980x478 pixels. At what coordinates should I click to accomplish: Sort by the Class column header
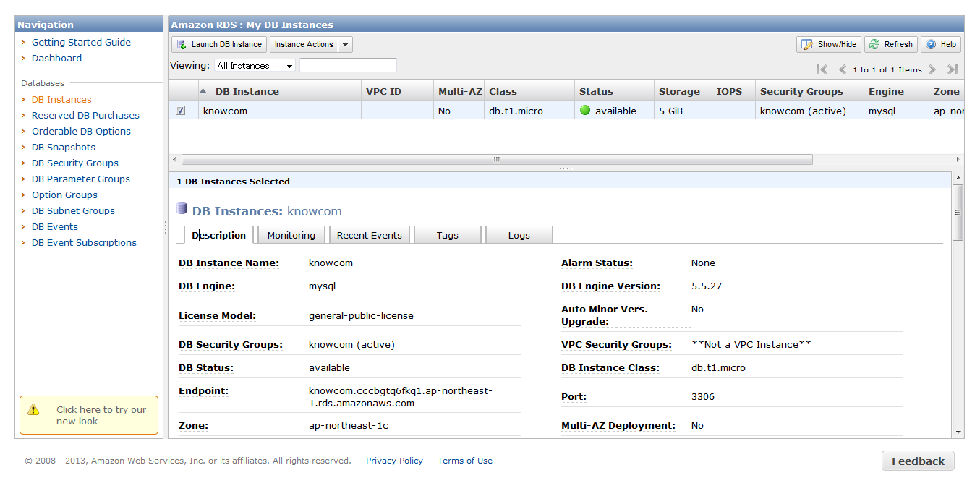pos(529,91)
